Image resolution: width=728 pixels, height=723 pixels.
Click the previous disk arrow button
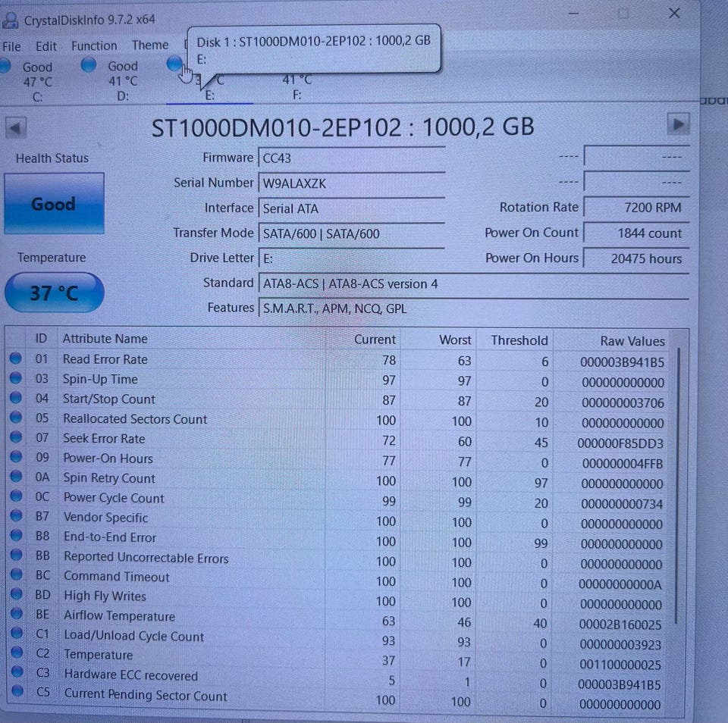pos(15,127)
